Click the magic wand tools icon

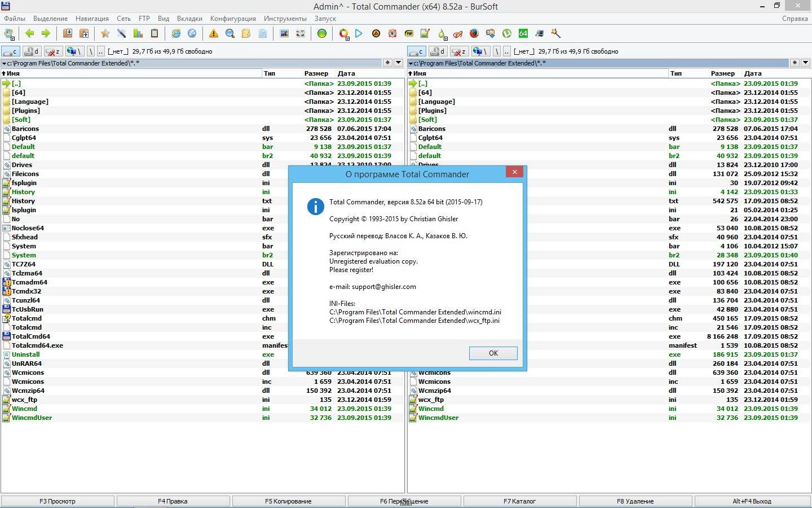tap(556, 33)
